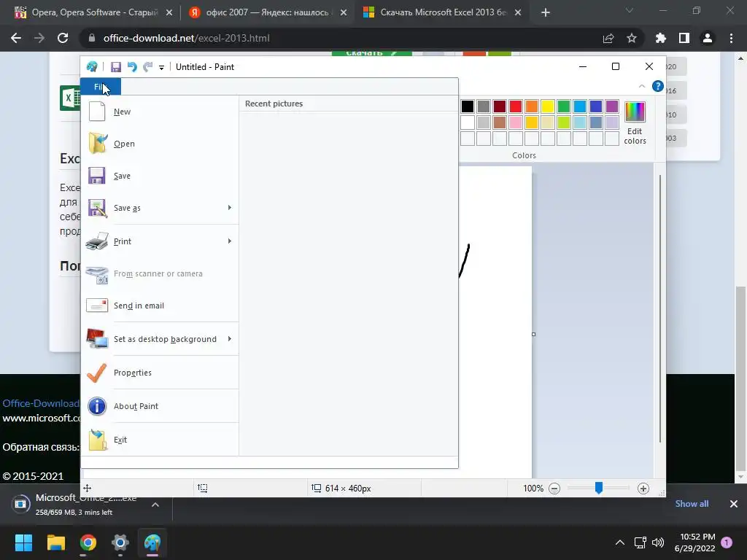Pick the yellow color swatch in top row
747x560 pixels.
[x=547, y=106]
